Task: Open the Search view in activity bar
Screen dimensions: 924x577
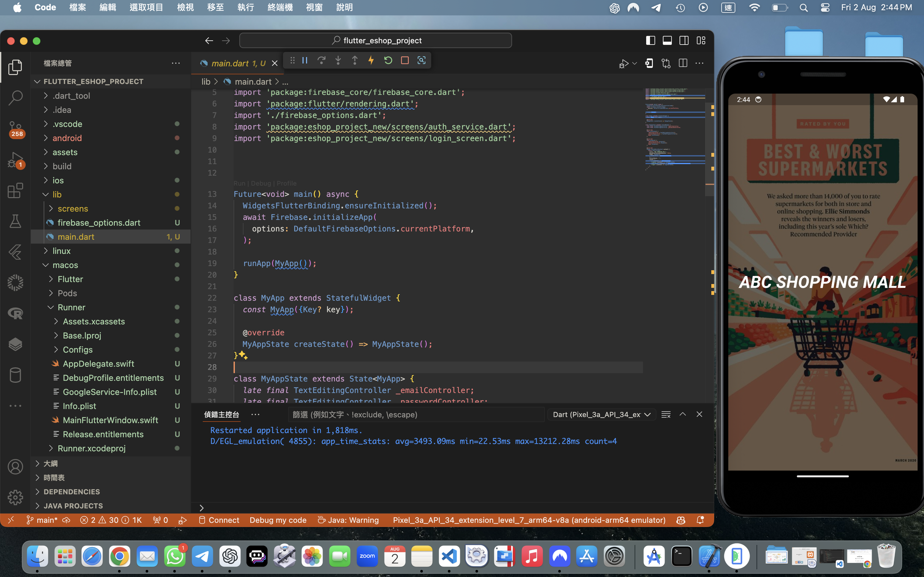Action: click(x=15, y=98)
